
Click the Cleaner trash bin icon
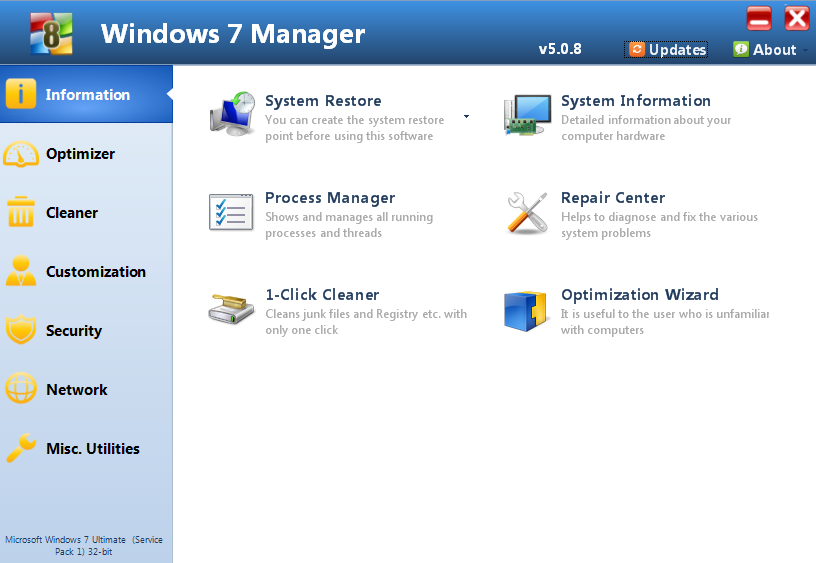click(x=21, y=213)
